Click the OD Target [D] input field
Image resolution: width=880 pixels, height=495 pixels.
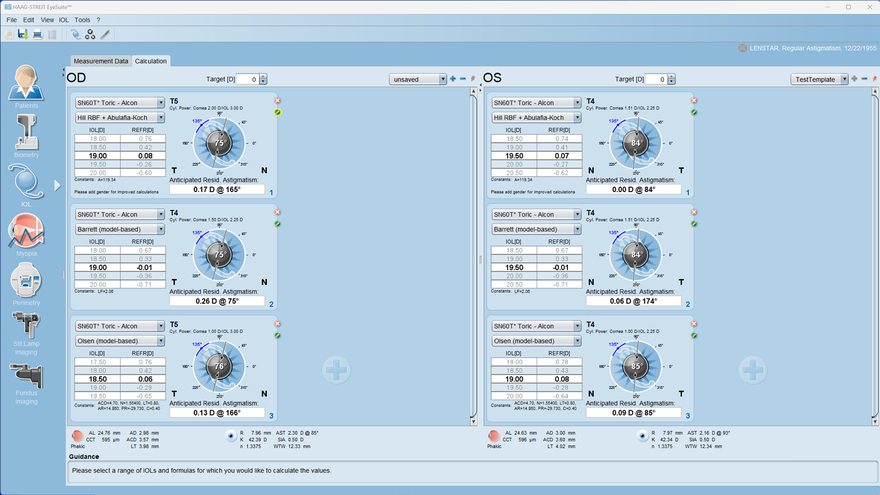[x=248, y=78]
